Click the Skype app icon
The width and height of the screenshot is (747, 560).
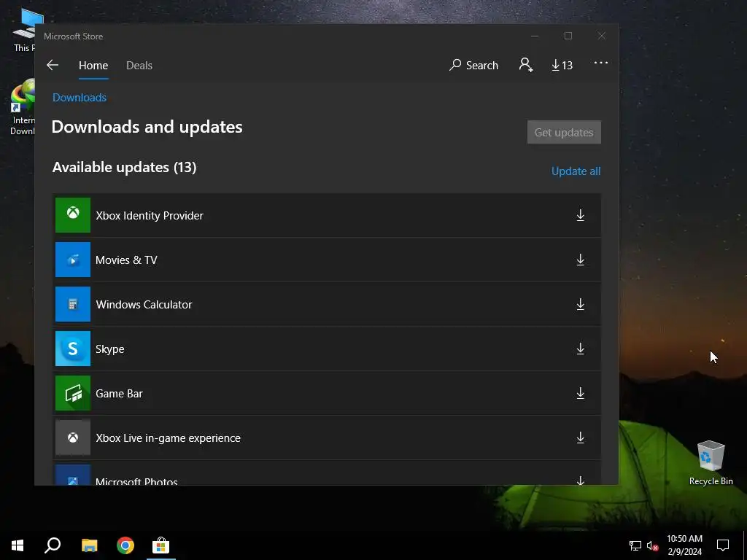[x=73, y=349]
